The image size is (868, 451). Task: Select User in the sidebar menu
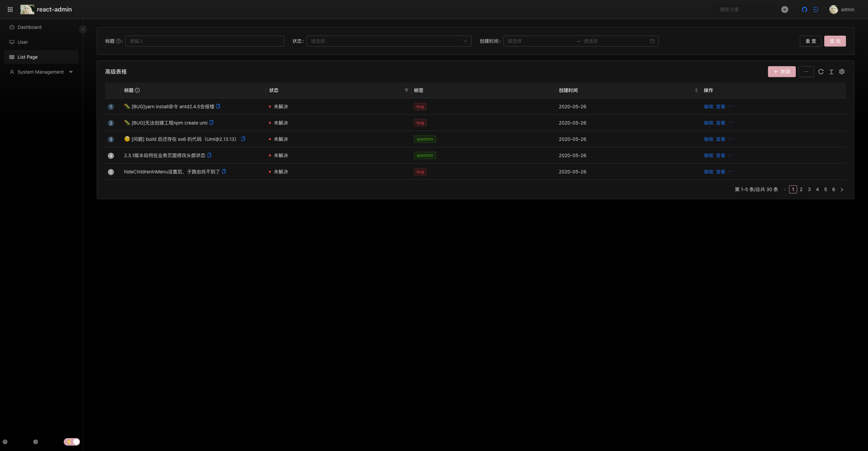pyautogui.click(x=23, y=42)
